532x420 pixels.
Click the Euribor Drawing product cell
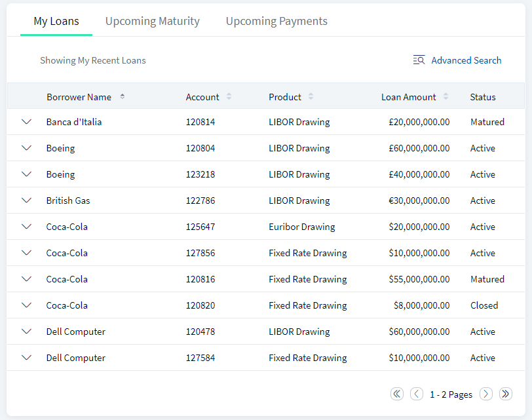pyautogui.click(x=302, y=227)
